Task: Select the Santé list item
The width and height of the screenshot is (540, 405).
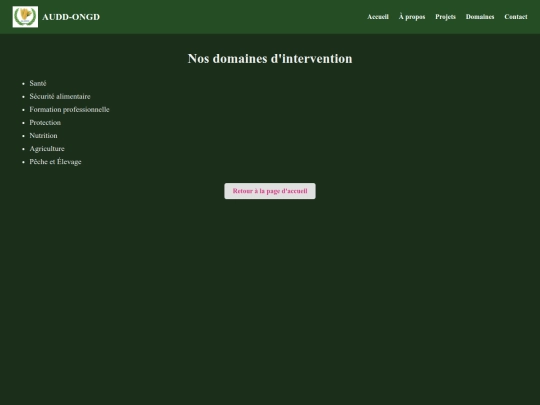Action: point(38,83)
